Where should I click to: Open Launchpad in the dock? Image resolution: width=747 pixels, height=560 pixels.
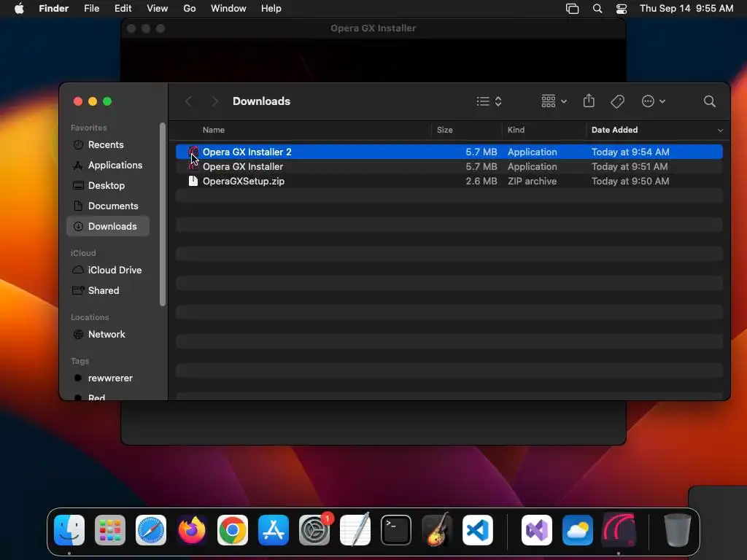[110, 530]
